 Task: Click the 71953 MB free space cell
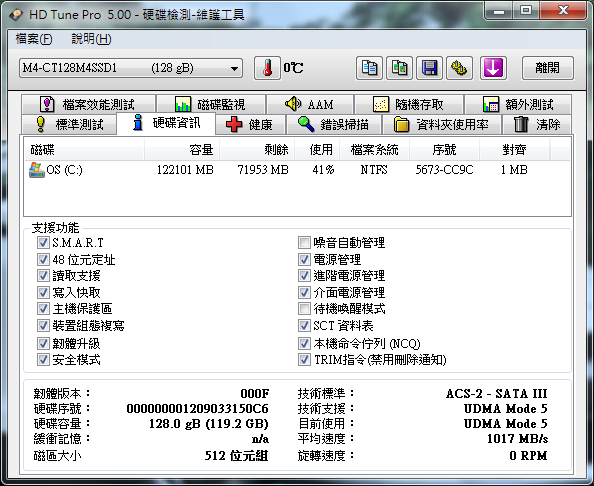263,170
